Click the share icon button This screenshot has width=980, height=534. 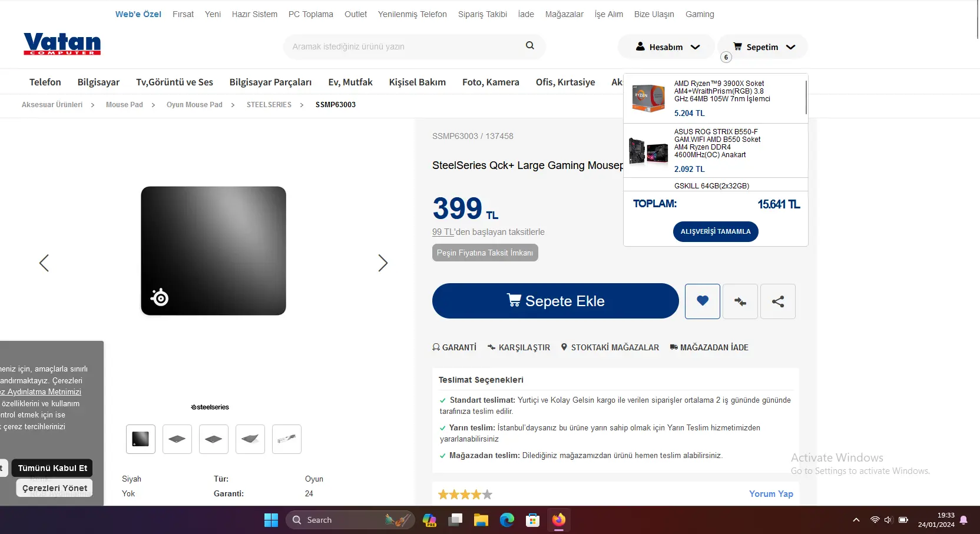coord(778,301)
